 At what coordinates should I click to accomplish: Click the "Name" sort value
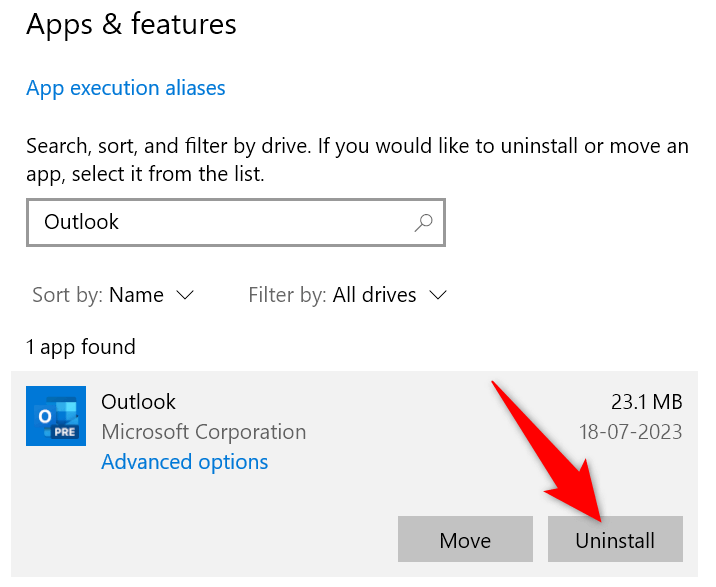pyautogui.click(x=136, y=295)
